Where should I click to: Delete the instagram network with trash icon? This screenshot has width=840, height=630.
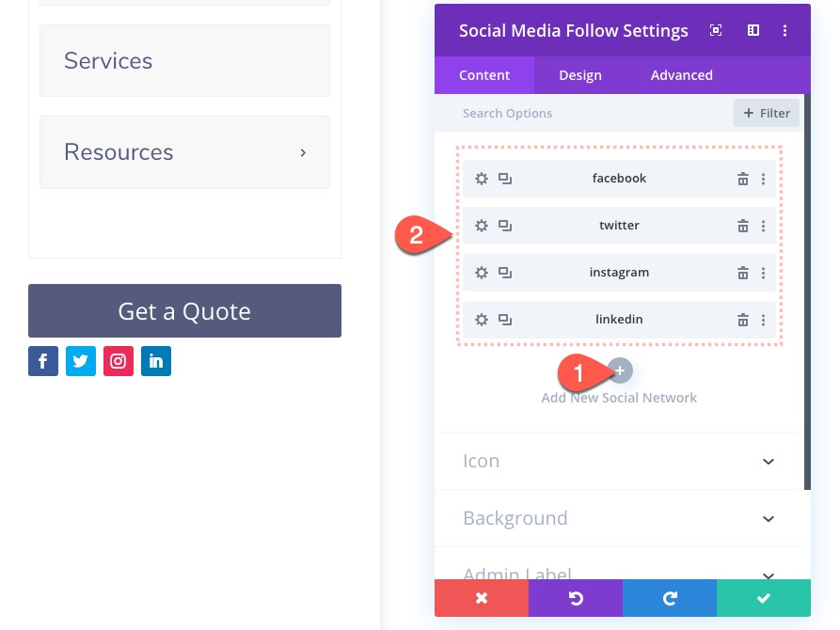pyautogui.click(x=743, y=272)
